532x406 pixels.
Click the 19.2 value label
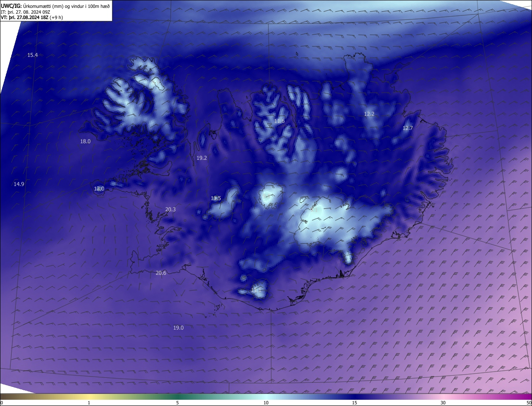coord(202,158)
